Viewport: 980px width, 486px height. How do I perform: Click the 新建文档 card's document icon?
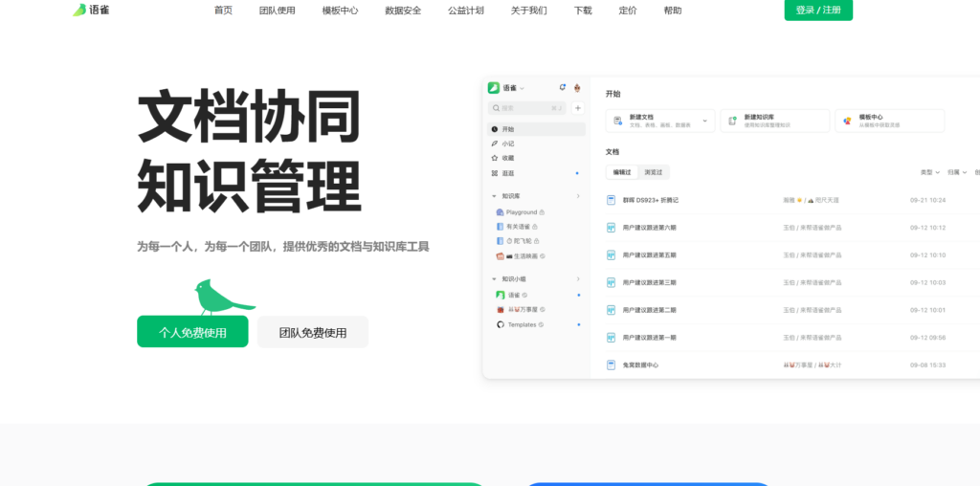pyautogui.click(x=617, y=121)
